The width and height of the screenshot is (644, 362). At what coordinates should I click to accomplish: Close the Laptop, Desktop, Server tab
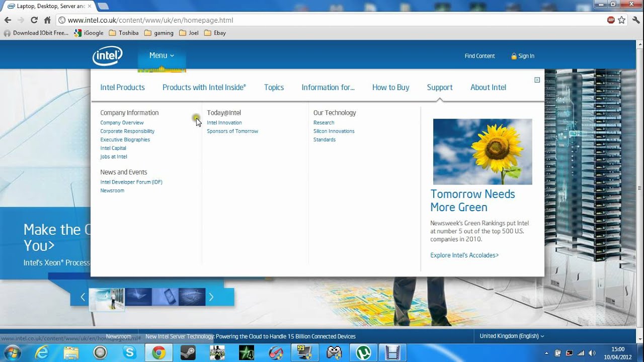(90, 6)
